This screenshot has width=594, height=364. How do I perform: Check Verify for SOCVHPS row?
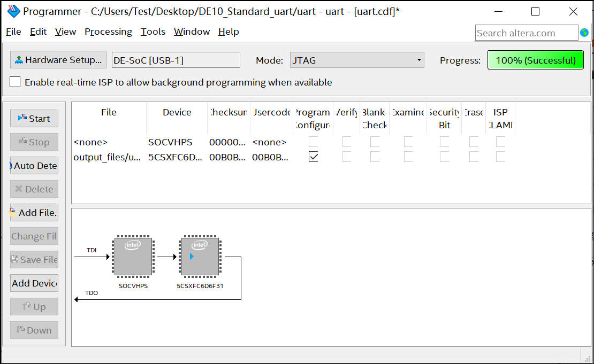click(x=347, y=142)
